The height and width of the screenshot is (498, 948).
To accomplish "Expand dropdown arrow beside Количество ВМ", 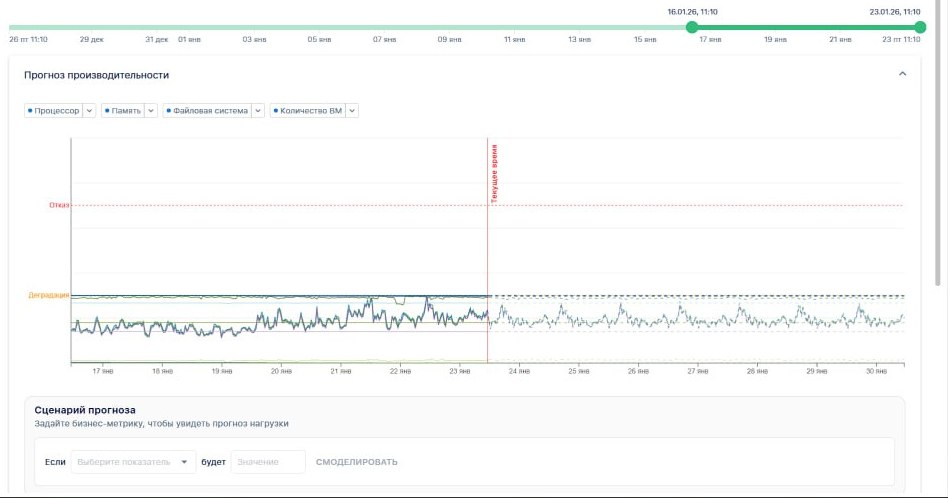I will click(x=352, y=111).
